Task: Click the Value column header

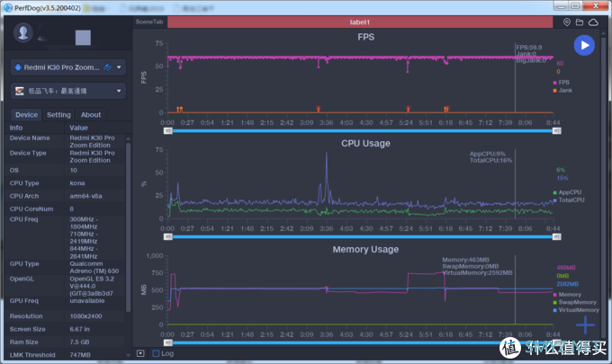Action: [78, 128]
